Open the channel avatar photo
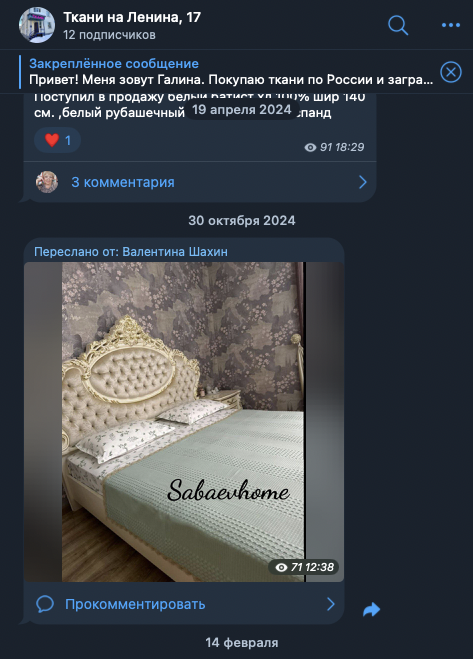473x659 pixels. (x=37, y=25)
